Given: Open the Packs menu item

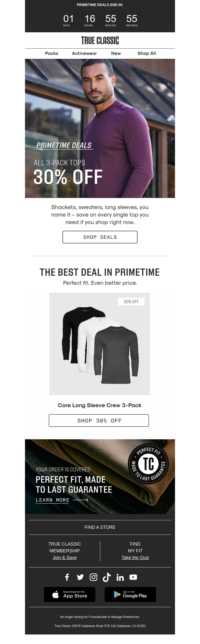Looking at the screenshot, I should [51, 53].
